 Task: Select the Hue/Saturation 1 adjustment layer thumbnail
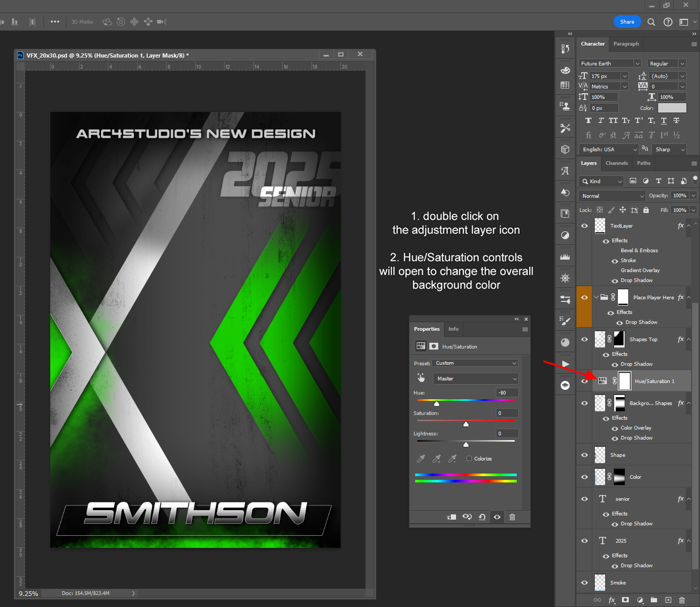(x=602, y=380)
